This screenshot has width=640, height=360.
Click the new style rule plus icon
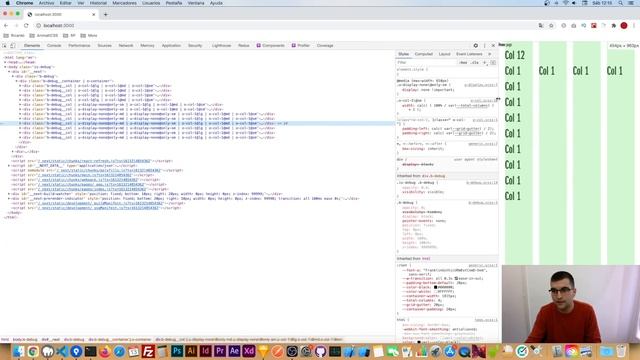point(485,62)
